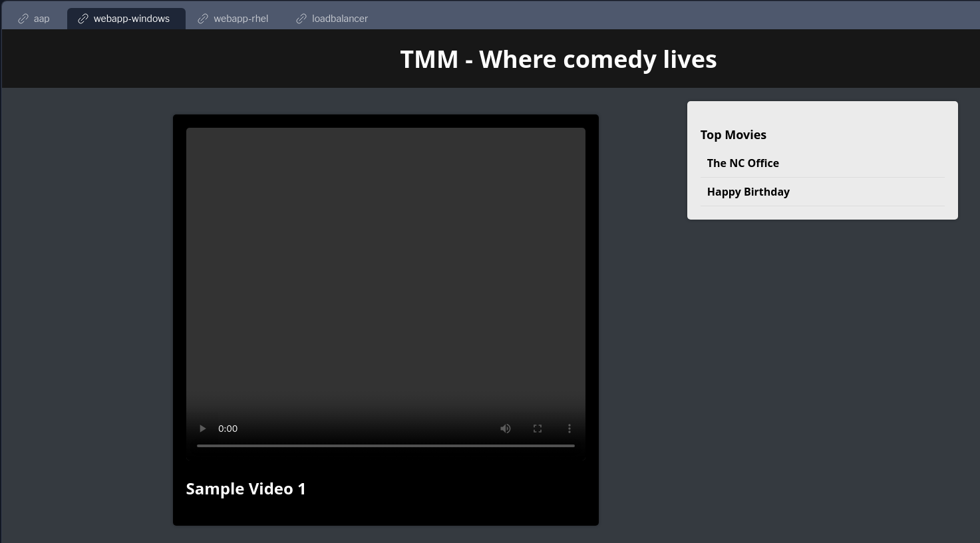Click the link icon on webapp-rhel tab

point(203,19)
